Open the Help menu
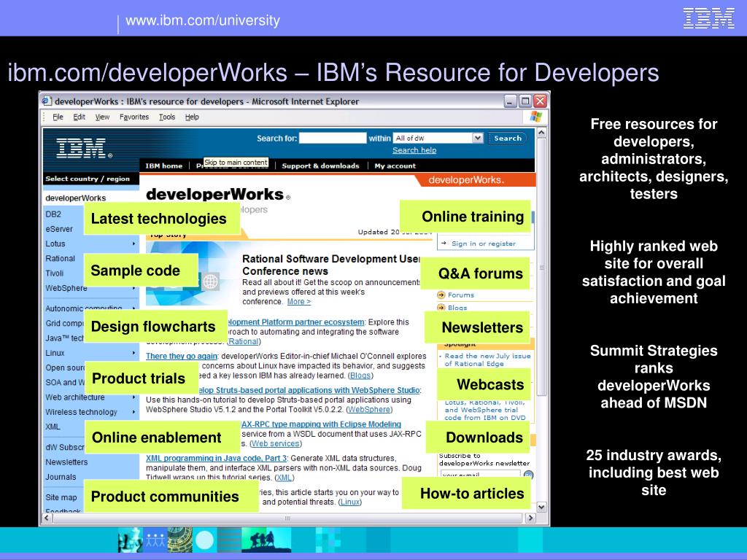 click(192, 117)
